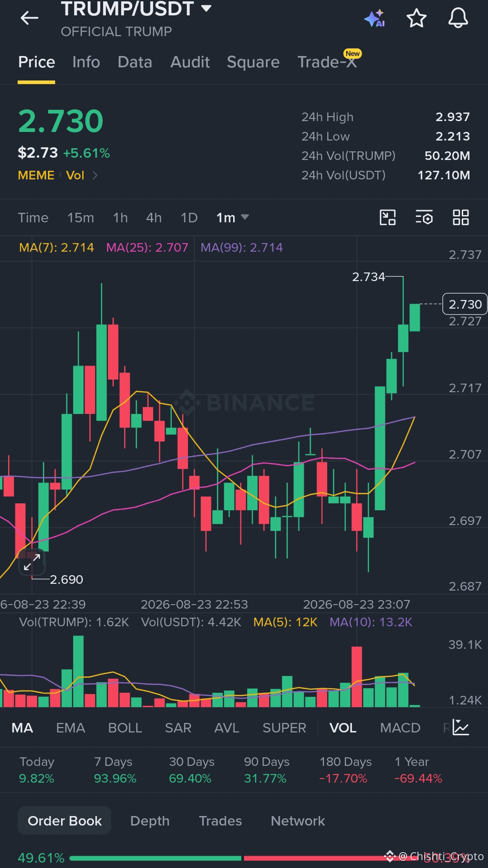Click the 24h High value 2.937
Viewport: 488px width, 868px height.
tap(453, 117)
